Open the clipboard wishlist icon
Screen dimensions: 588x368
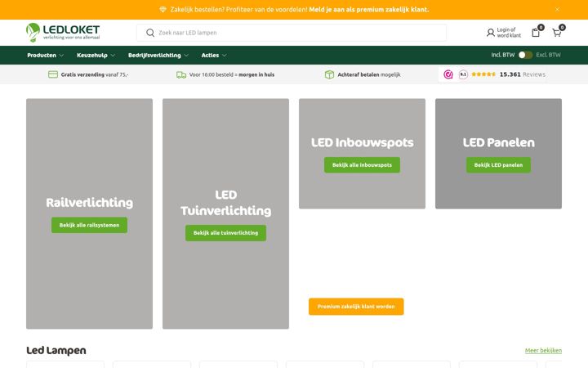pos(536,33)
